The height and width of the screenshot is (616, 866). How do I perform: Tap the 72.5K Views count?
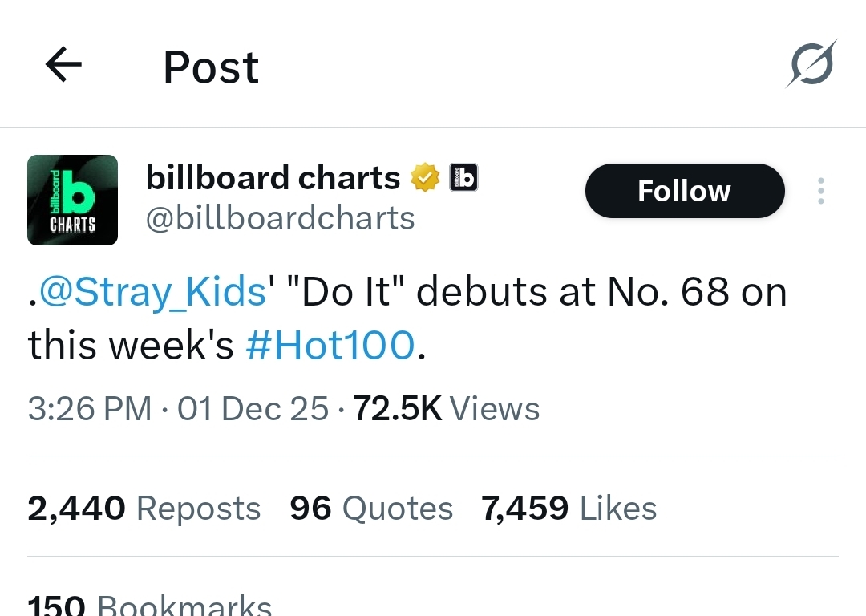[x=447, y=409]
